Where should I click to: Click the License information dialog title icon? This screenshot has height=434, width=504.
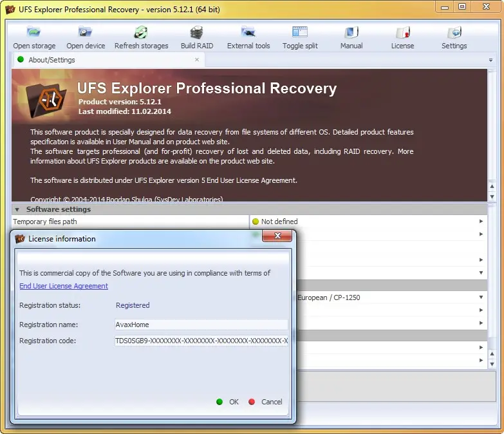pyautogui.click(x=20, y=239)
